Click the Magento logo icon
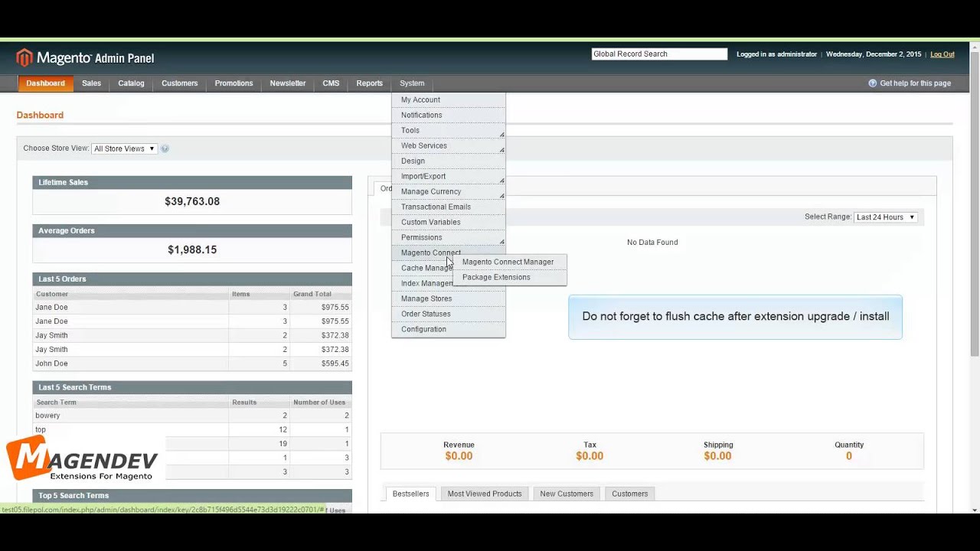The image size is (980, 551). pos(24,57)
